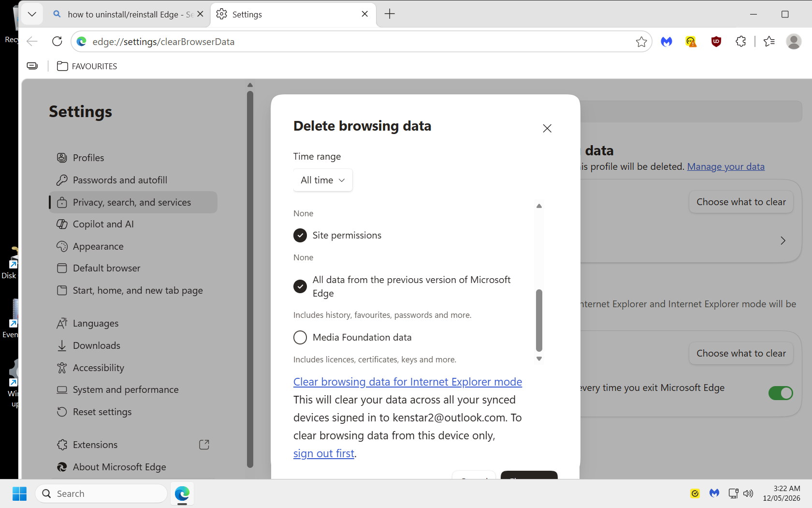Close the 'how to uninstall/reinstall Edge' tab
The height and width of the screenshot is (508, 812).
point(200,14)
